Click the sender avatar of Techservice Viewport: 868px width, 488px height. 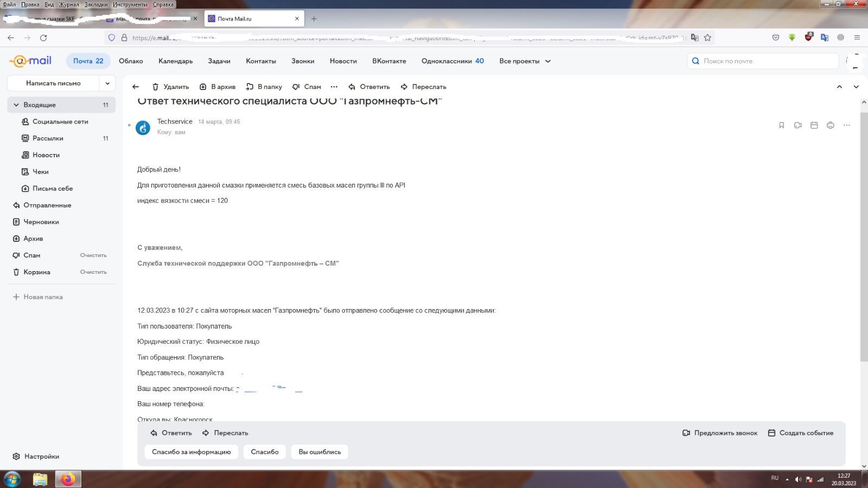coord(143,128)
